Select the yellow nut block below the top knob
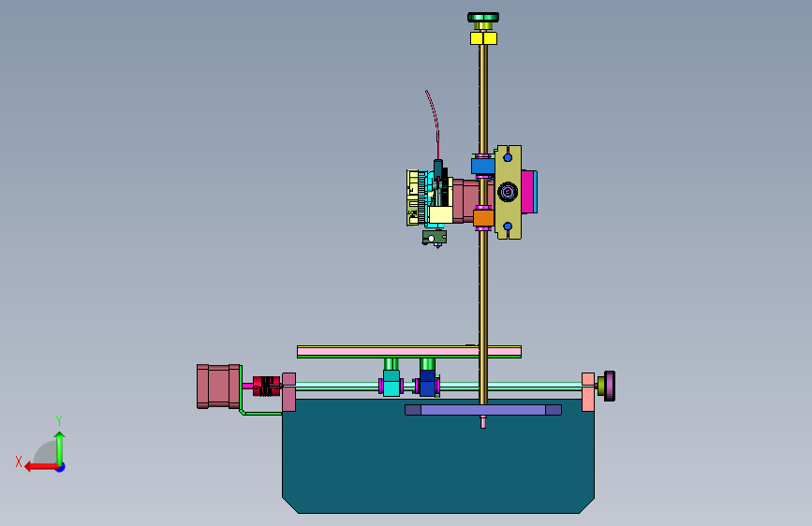812x526 pixels. coord(483,37)
